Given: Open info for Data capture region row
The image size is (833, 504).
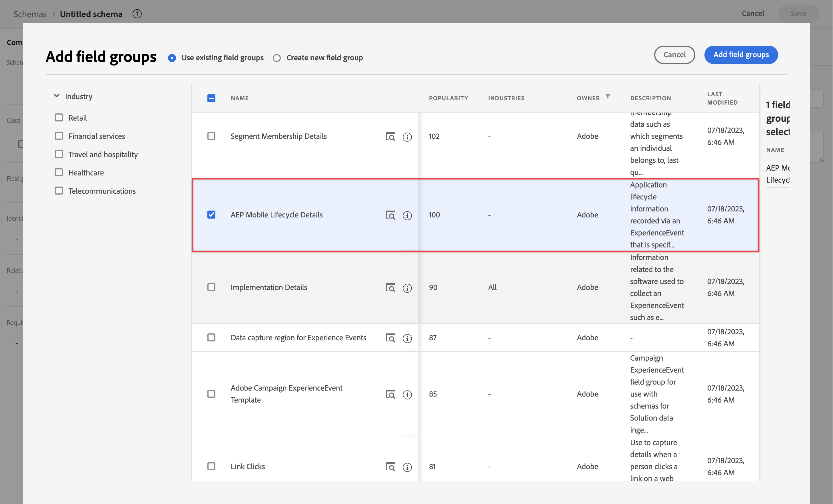Looking at the screenshot, I should (407, 338).
